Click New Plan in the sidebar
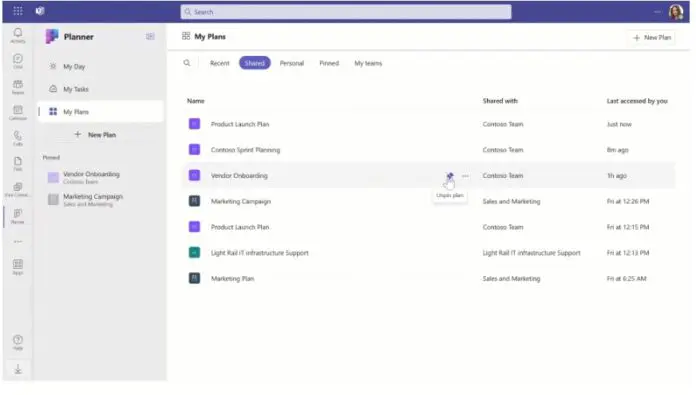 coord(95,134)
